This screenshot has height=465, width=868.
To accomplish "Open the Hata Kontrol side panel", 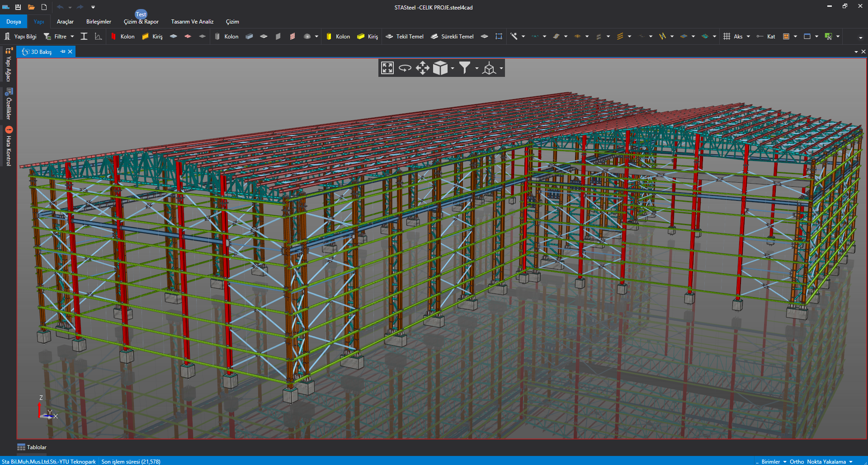I will (9, 147).
